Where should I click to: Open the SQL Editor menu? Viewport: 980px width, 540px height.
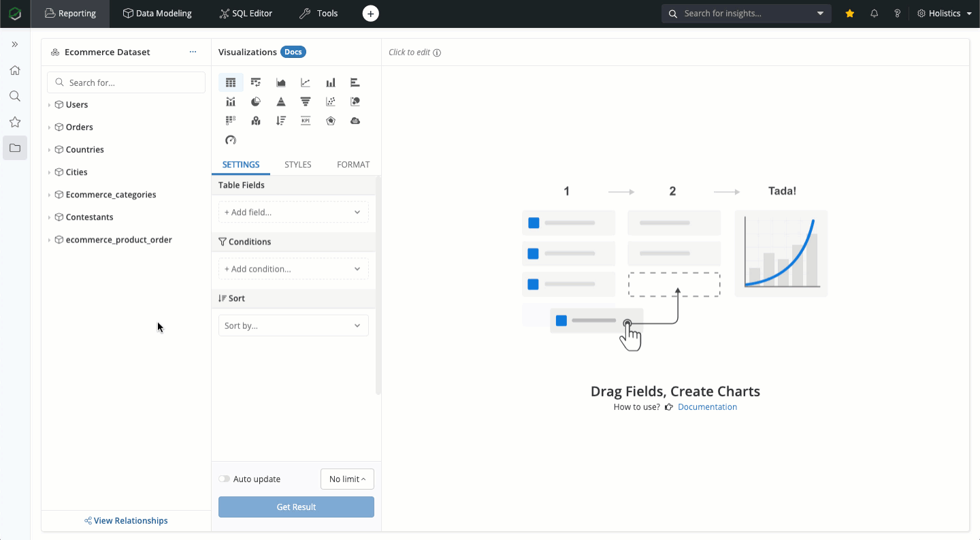pyautogui.click(x=246, y=14)
